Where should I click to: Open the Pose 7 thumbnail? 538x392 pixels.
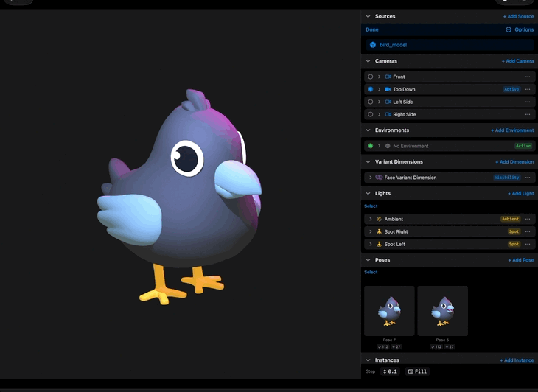tap(389, 311)
